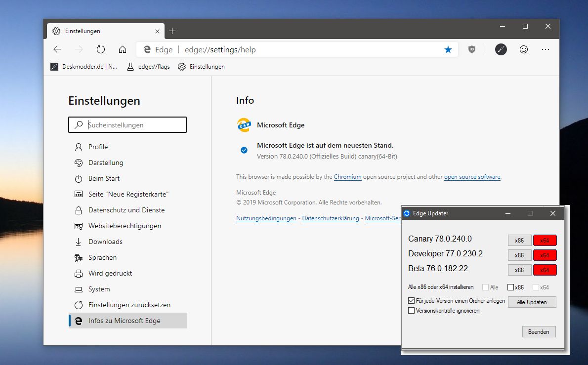Open Darstellung settings section
The height and width of the screenshot is (365, 588).
click(128, 162)
